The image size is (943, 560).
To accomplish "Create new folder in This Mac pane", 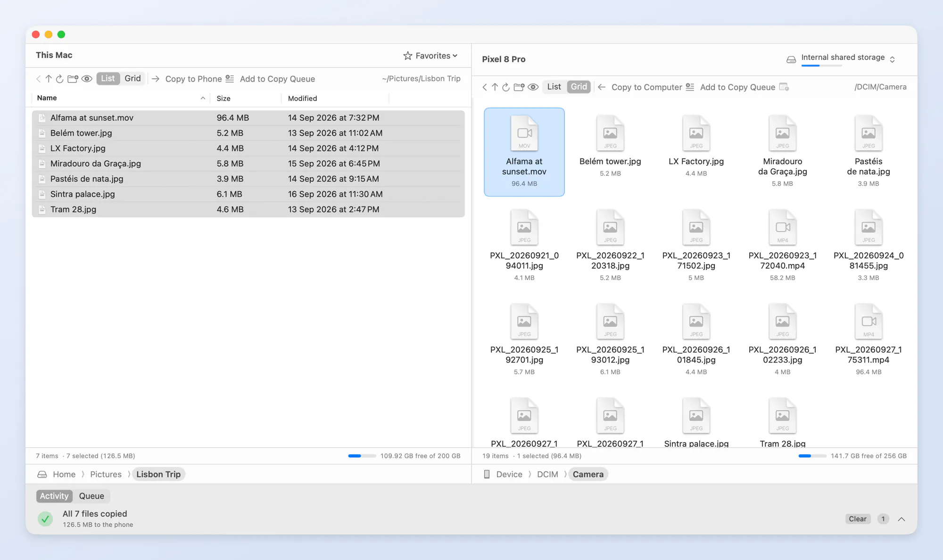I will coord(73,79).
